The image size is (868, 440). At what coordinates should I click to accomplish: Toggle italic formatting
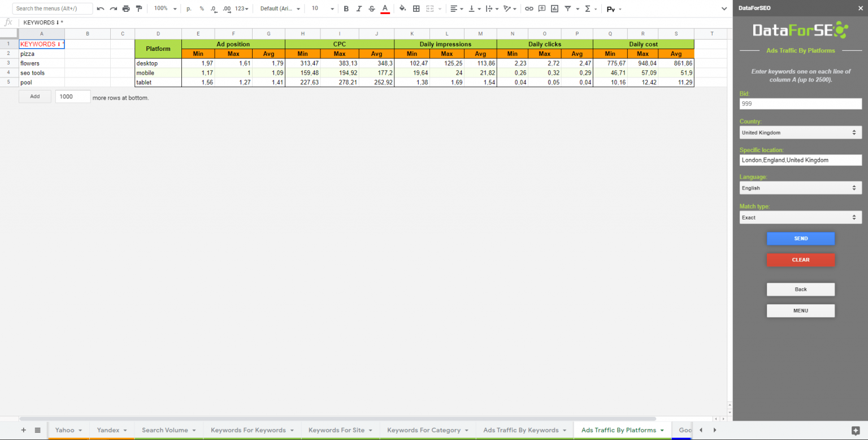[358, 8]
